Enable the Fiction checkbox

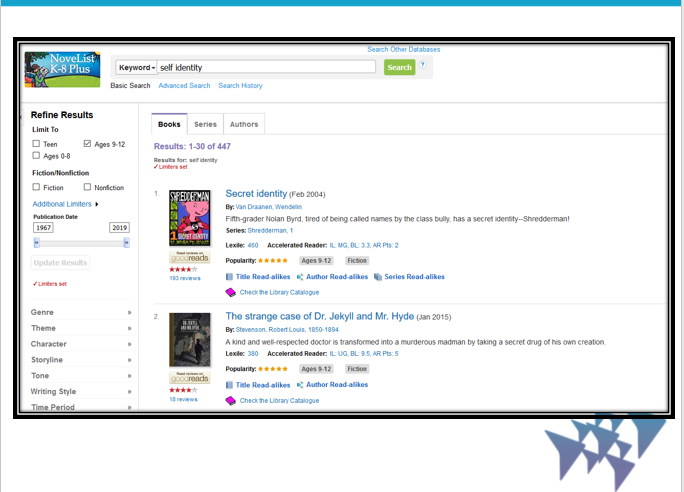coord(36,187)
